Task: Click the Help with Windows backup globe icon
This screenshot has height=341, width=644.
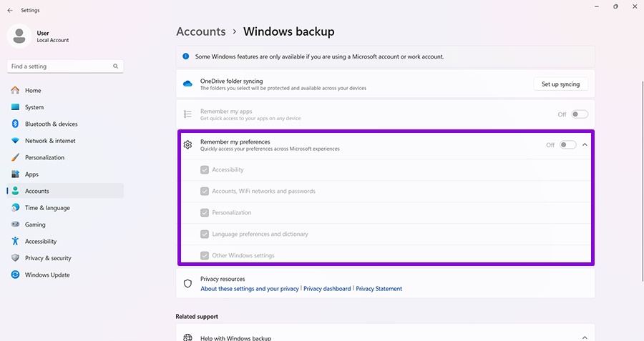Action: (187, 337)
